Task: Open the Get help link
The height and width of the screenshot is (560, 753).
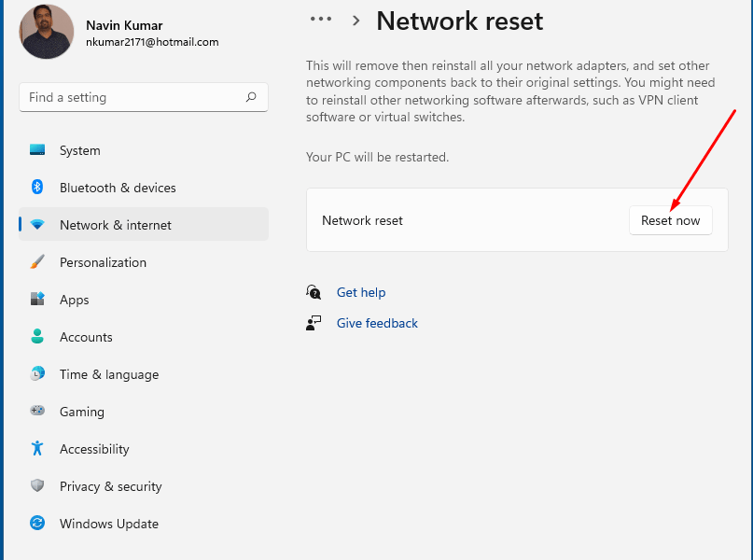Action: pyautogui.click(x=360, y=292)
